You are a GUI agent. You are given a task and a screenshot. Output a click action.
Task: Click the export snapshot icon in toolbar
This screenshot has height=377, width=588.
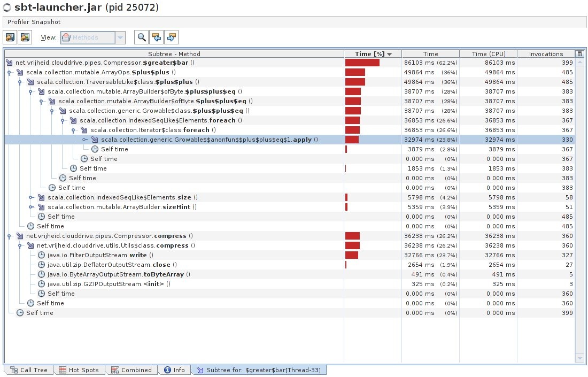coord(10,37)
